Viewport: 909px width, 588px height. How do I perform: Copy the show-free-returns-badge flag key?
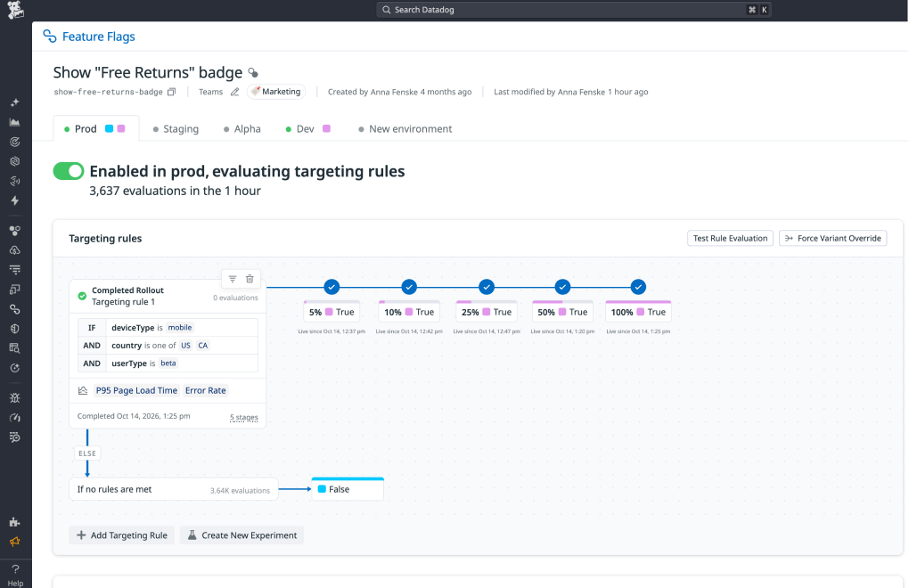(x=172, y=92)
